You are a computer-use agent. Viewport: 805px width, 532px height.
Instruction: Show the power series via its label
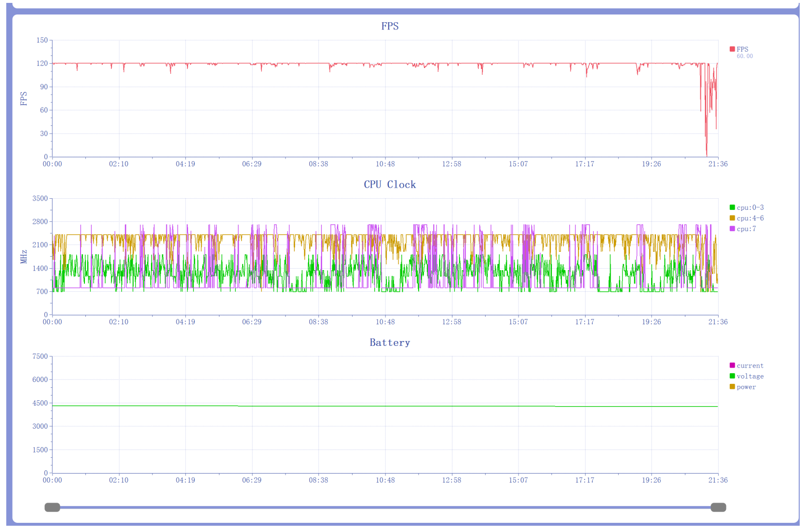coord(746,387)
